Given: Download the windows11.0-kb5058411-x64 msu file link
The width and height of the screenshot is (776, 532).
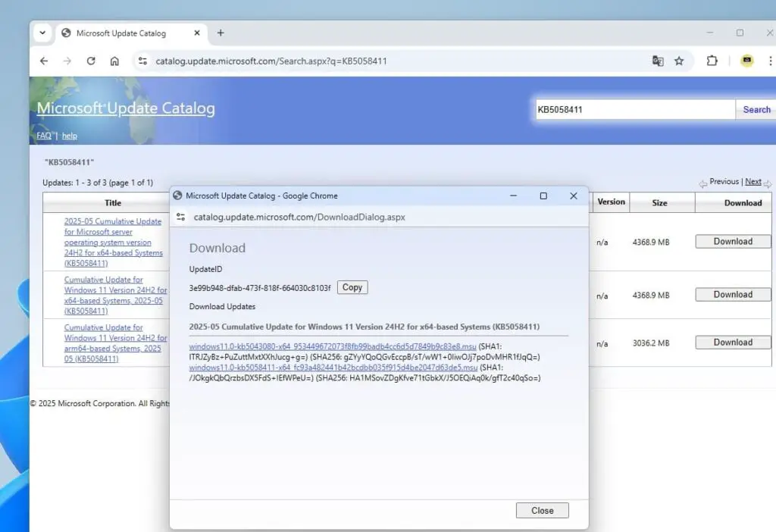Looking at the screenshot, I should click(x=333, y=367).
